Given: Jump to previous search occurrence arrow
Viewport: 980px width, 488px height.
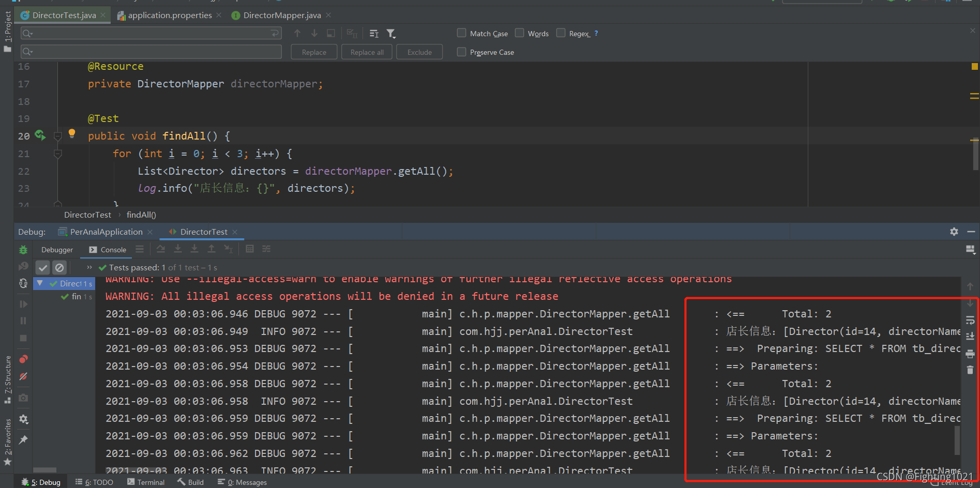Looking at the screenshot, I should pos(297,34).
